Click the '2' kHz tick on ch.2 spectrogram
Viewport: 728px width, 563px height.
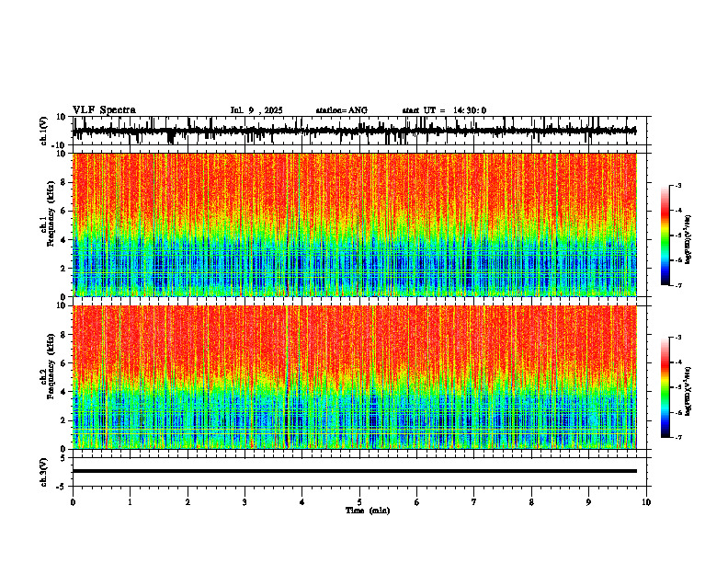(x=63, y=420)
